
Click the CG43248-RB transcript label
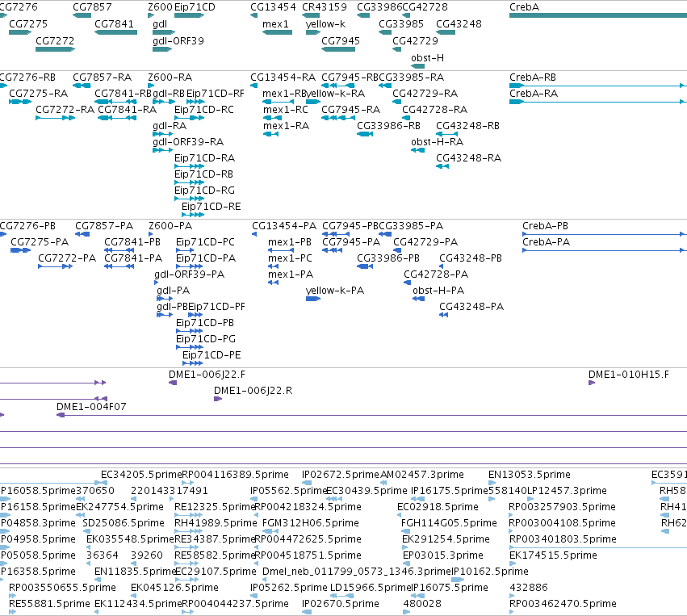coord(467,126)
